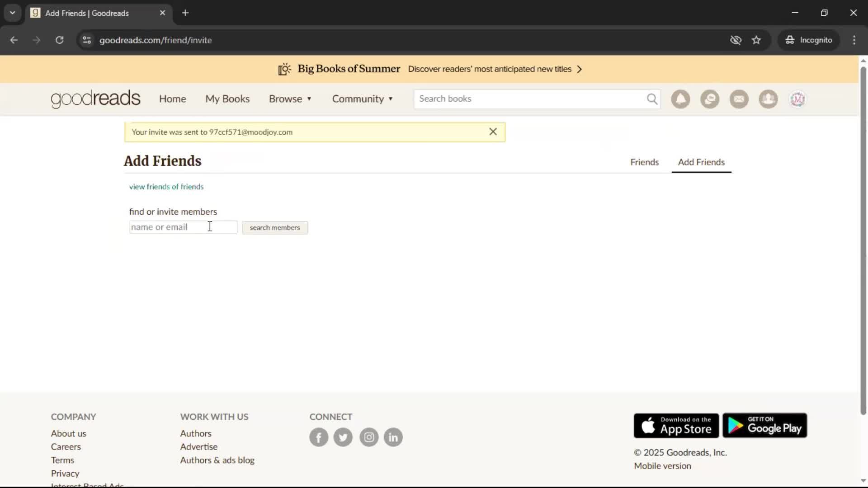Click the Goodreads logo
Viewport: 868px width, 488px height.
click(95, 99)
